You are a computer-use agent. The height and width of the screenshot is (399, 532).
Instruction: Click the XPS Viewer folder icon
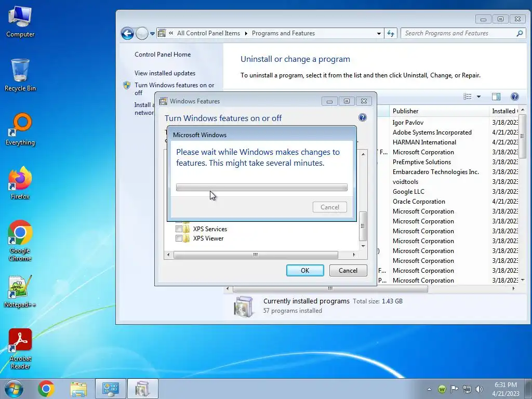pos(187,238)
